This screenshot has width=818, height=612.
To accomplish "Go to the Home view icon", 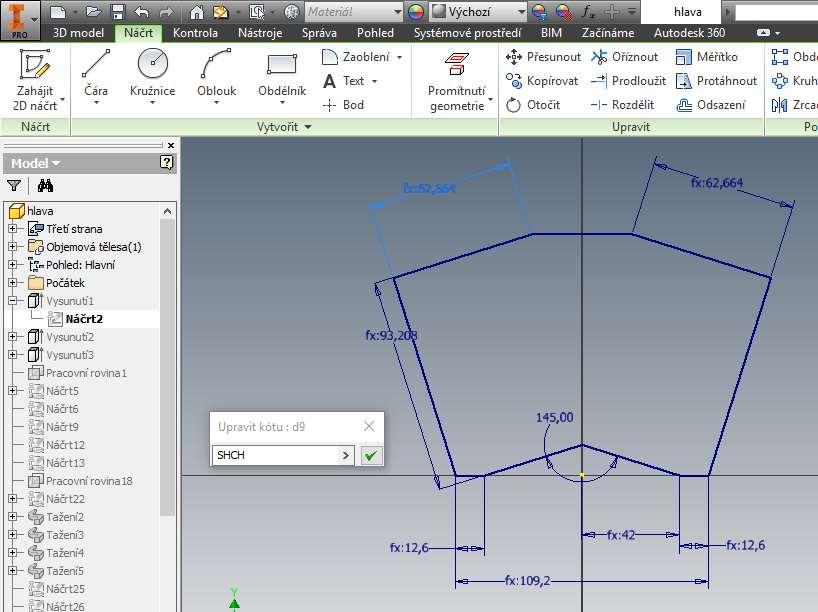I will (x=197, y=11).
